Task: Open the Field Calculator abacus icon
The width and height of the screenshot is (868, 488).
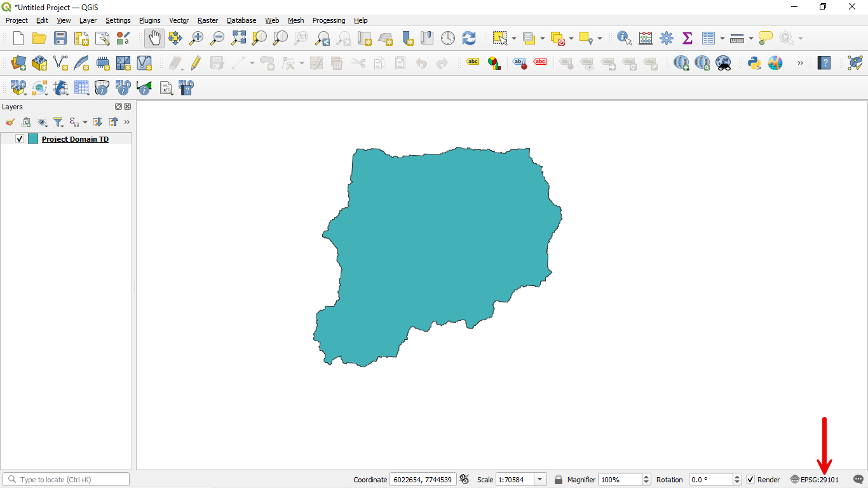Action: coord(646,38)
